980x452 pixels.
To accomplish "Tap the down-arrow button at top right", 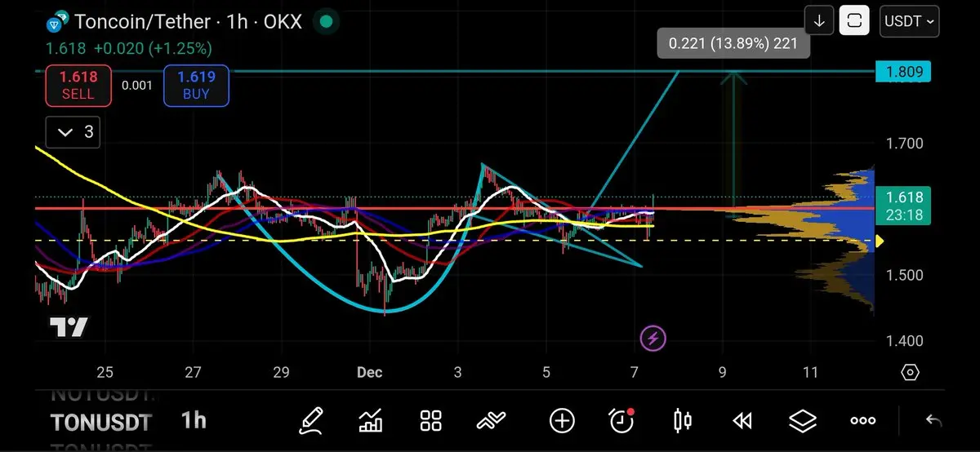I will click(x=819, y=21).
